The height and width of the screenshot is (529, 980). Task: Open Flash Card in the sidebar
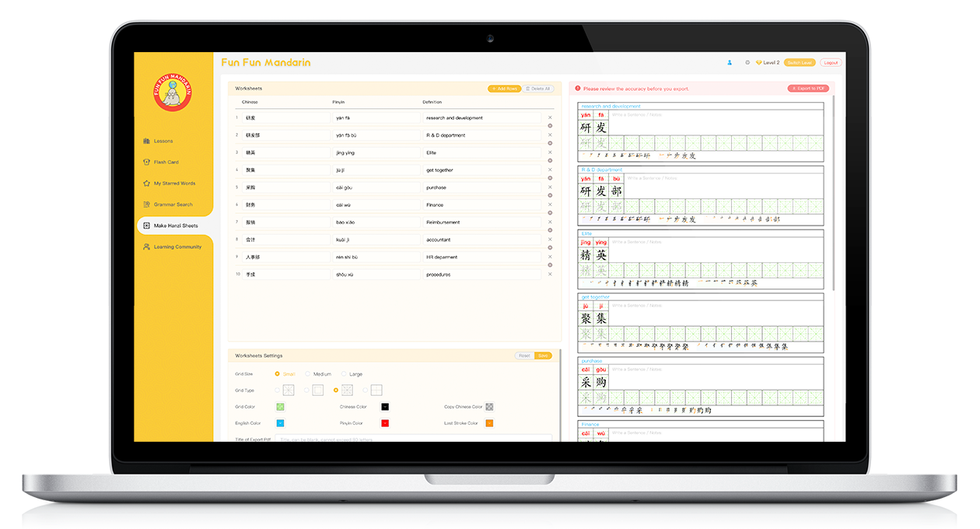coord(166,162)
